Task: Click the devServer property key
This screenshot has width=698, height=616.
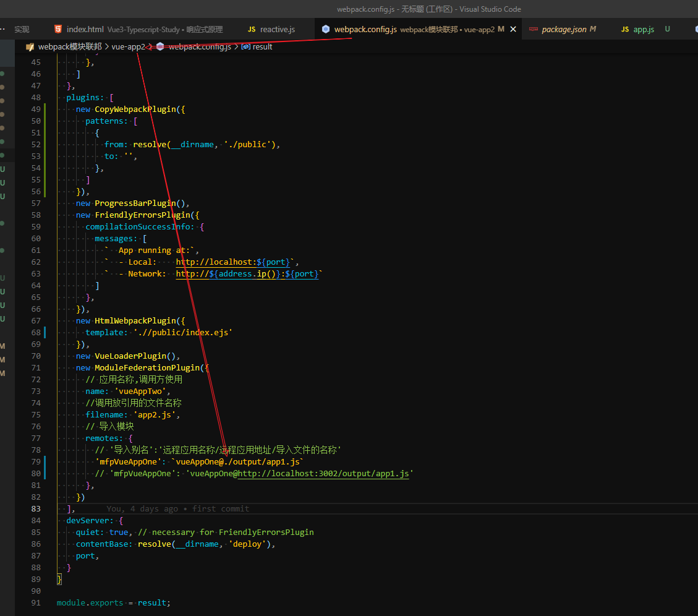Action: 88,521
